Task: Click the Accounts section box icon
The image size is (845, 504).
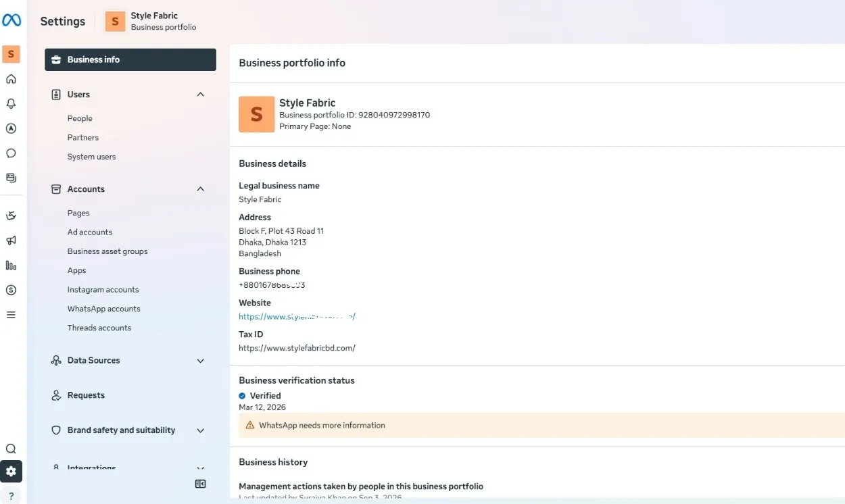Action: [56, 189]
